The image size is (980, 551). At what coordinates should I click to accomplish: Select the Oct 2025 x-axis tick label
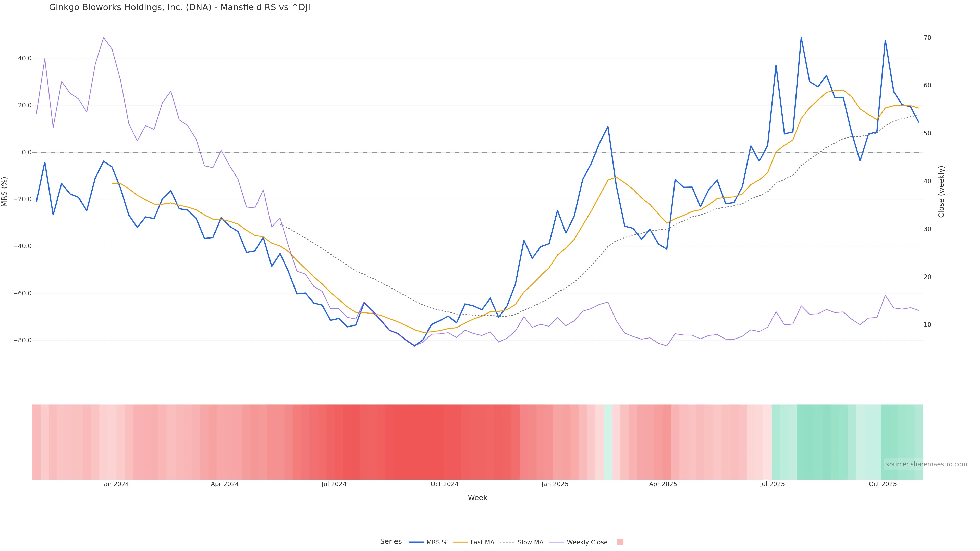coord(883,484)
